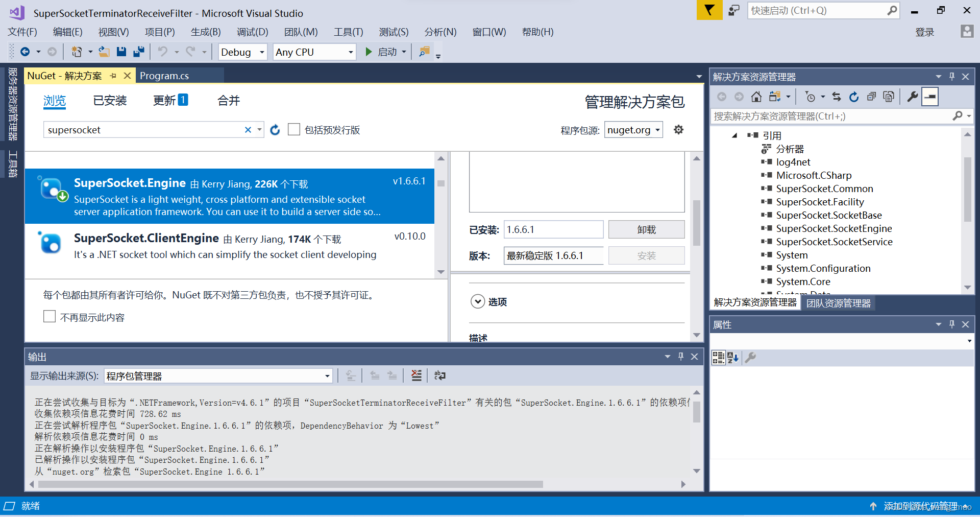The height and width of the screenshot is (517, 980).
Task: Click the Alphabetical sort icon in Properties
Action: point(733,358)
